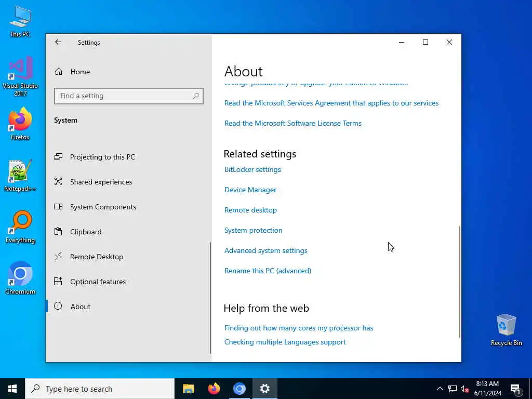The width and height of the screenshot is (532, 399).
Task: Open the Recycle Bin on desktop
Action: point(506,330)
